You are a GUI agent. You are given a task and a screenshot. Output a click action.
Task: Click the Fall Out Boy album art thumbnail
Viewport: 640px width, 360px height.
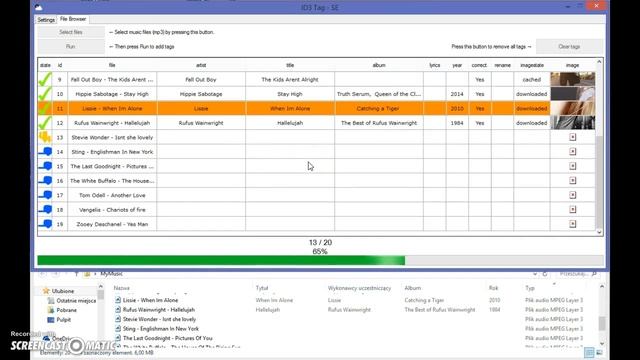573,79
